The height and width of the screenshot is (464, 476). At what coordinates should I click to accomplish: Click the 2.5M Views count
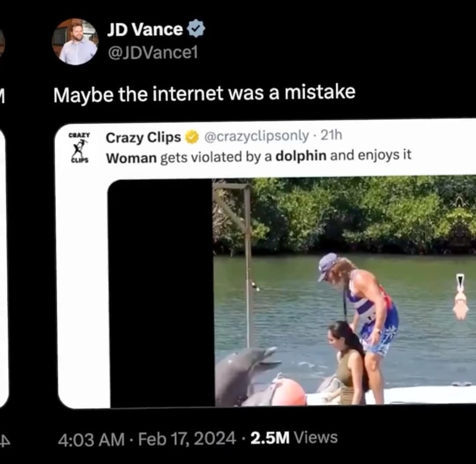[294, 438]
